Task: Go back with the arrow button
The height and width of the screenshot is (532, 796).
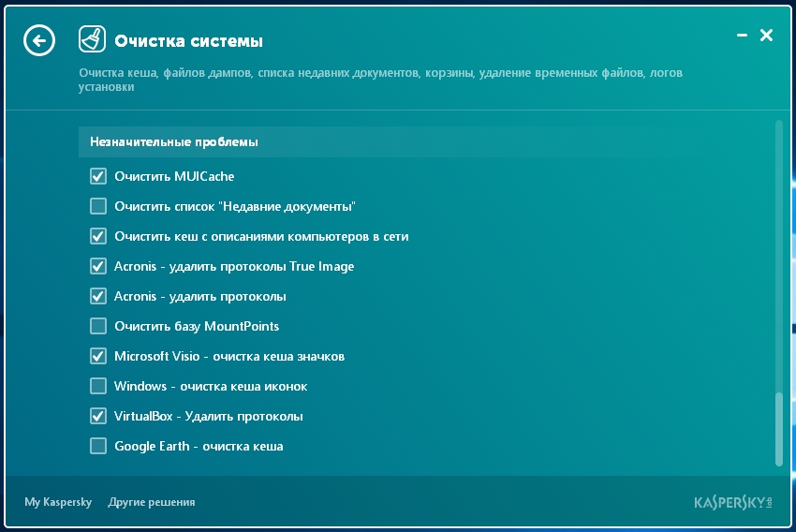Action: coord(39,40)
